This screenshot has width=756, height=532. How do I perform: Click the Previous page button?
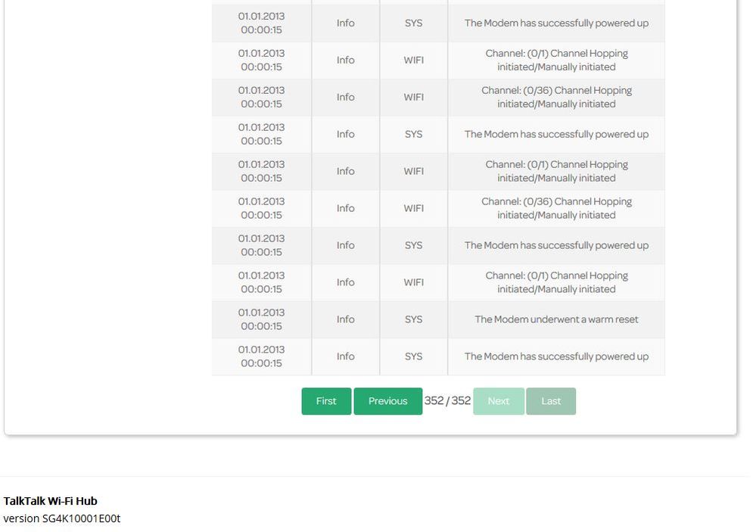387,401
